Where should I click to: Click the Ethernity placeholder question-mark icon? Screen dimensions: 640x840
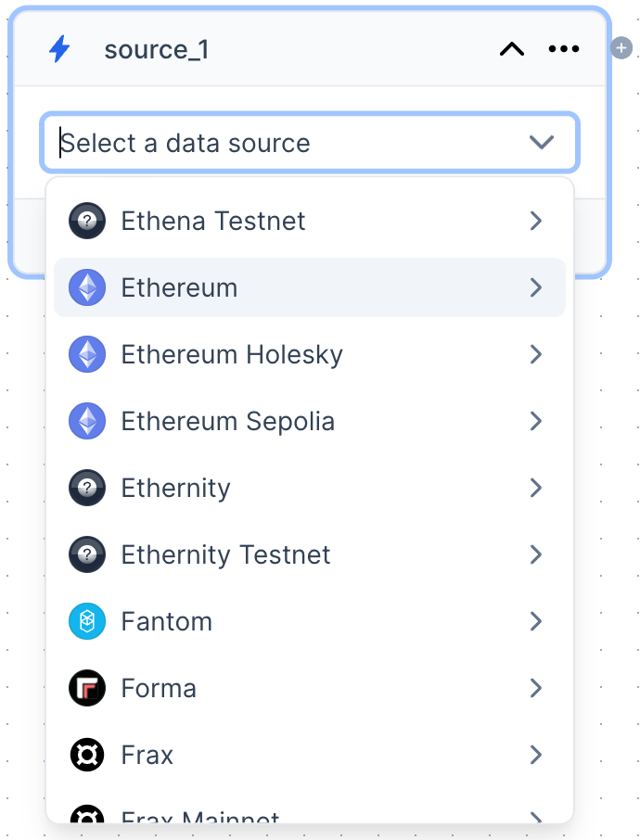tap(87, 488)
